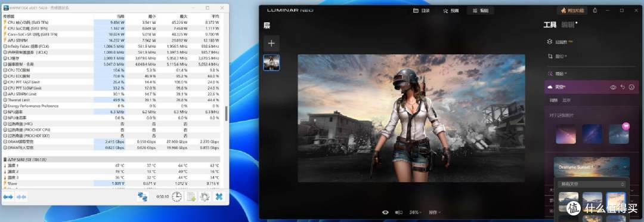
Task: Select the CPU PPT SLOW Limit row
Action: tap(111, 88)
